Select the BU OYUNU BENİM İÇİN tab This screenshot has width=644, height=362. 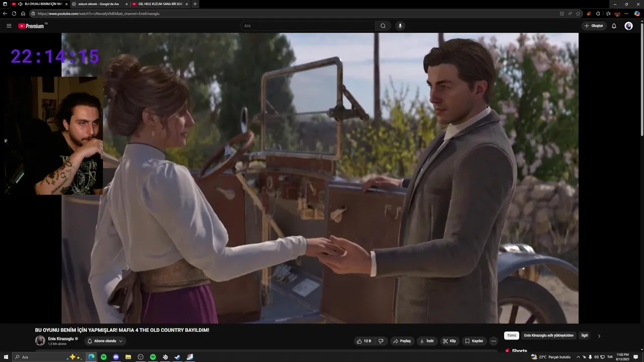(40, 4)
